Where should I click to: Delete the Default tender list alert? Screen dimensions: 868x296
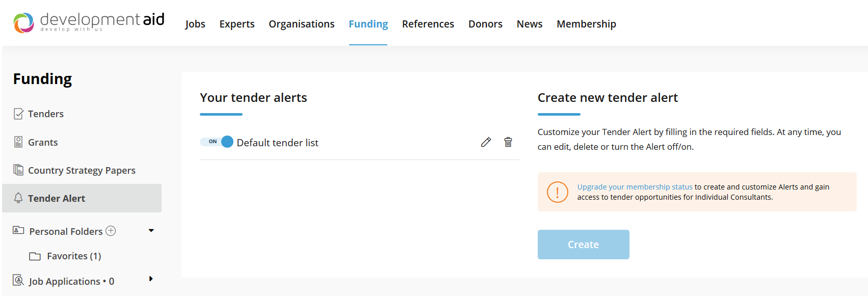click(x=508, y=142)
